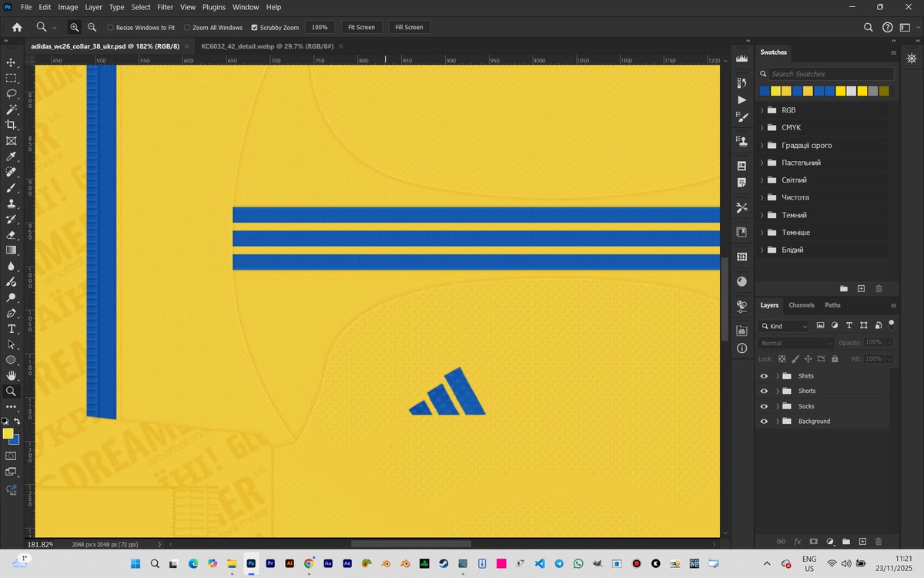Create a new layer in Layers panel
This screenshot has width=924, height=578.
pyautogui.click(x=862, y=542)
